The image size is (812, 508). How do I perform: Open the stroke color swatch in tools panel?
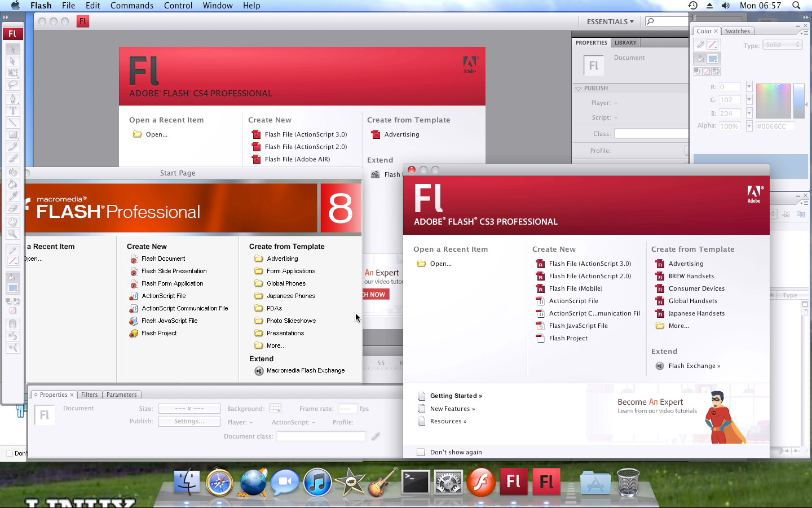click(12, 261)
